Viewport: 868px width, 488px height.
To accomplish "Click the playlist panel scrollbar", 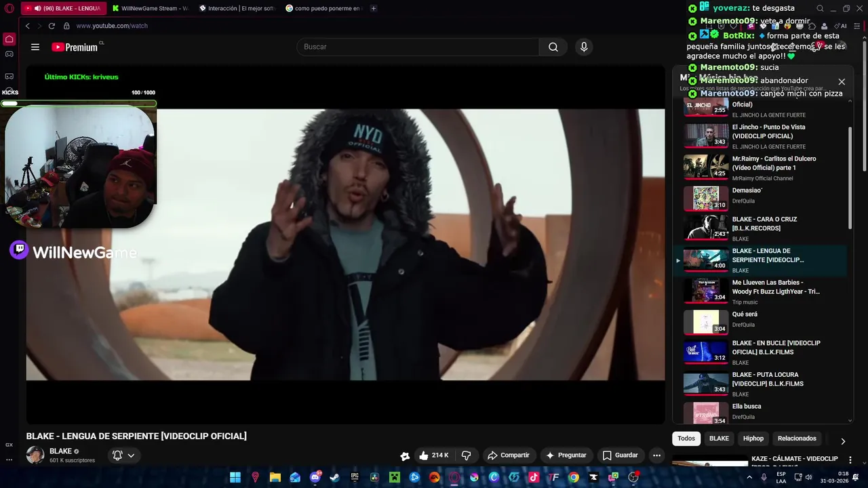I will pyautogui.click(x=850, y=178).
